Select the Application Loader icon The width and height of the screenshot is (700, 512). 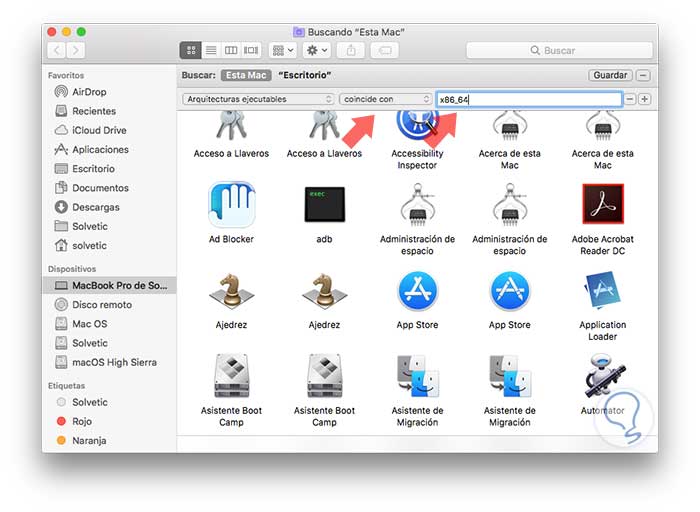(603, 290)
